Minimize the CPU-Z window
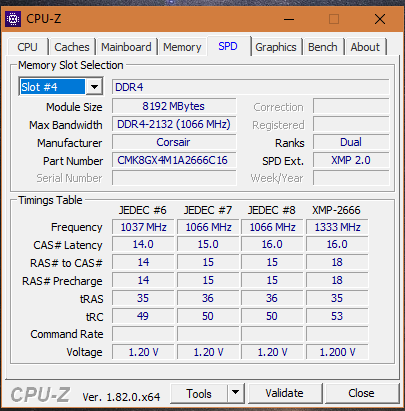Viewport: 405px width, 411px height. 289,19
